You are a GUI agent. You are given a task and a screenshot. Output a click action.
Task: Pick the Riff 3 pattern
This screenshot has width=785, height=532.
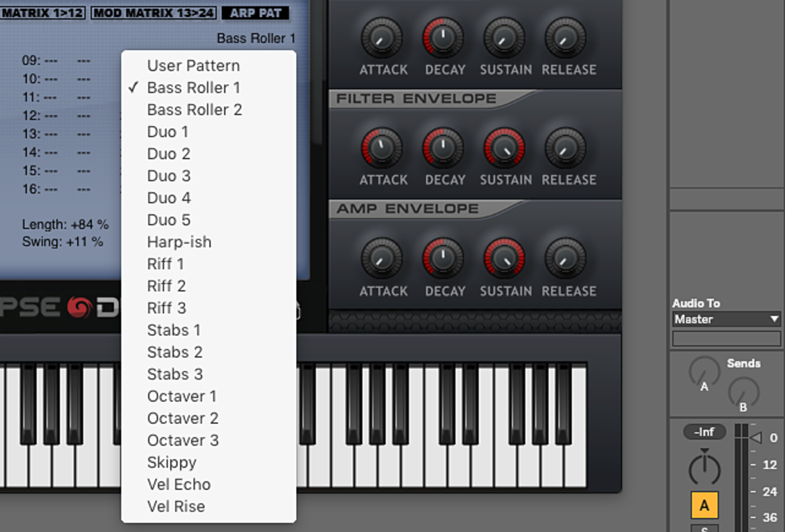click(209, 308)
